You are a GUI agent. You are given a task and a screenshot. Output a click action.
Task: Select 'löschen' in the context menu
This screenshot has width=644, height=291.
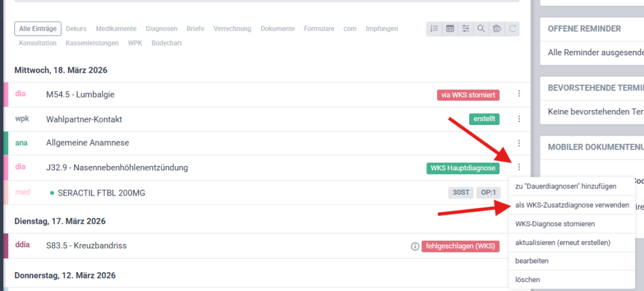point(527,279)
